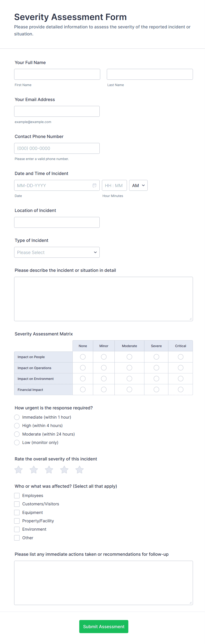The width and height of the screenshot is (205, 644).
Task: Set Financial Impact to None
Action: pos(83,390)
